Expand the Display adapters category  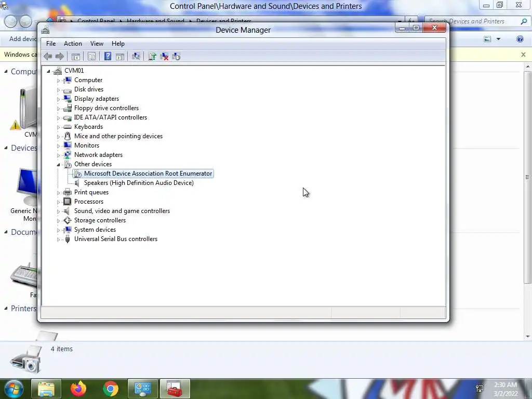[58, 99]
